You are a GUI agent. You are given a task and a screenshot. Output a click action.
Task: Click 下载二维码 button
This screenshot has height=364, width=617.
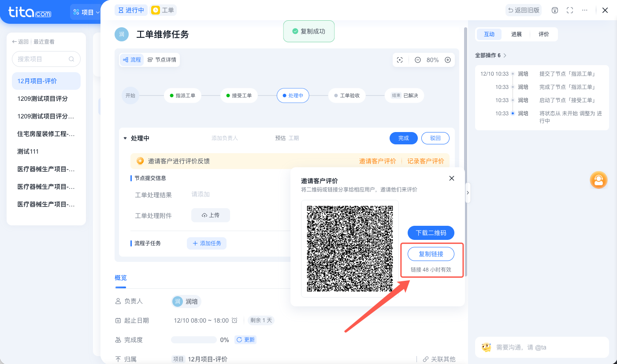pyautogui.click(x=431, y=233)
